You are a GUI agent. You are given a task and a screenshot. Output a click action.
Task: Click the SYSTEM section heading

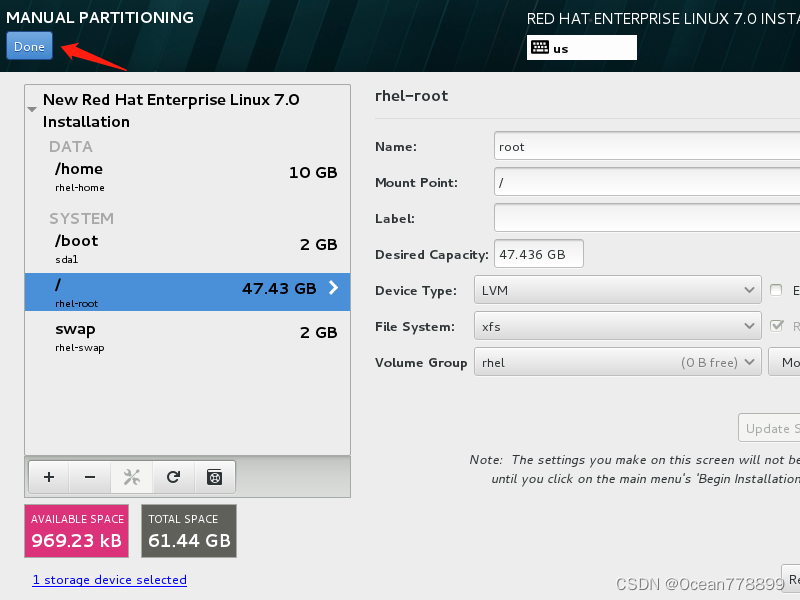(82, 219)
